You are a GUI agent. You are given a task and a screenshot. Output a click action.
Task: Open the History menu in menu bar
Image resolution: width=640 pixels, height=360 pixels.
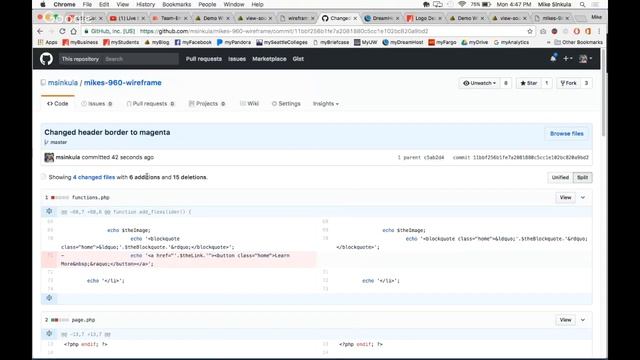pos(145,4)
